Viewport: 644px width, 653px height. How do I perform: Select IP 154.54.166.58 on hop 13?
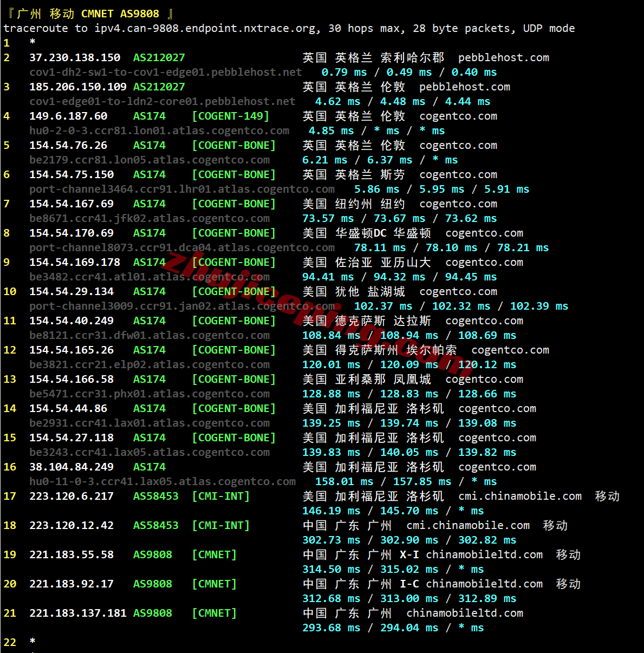pyautogui.click(x=71, y=379)
